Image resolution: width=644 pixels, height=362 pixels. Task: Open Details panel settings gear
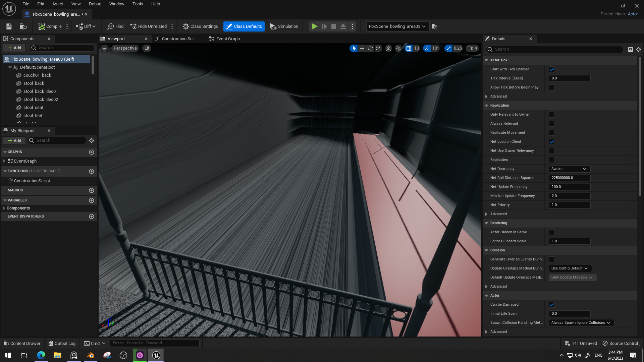(639, 50)
